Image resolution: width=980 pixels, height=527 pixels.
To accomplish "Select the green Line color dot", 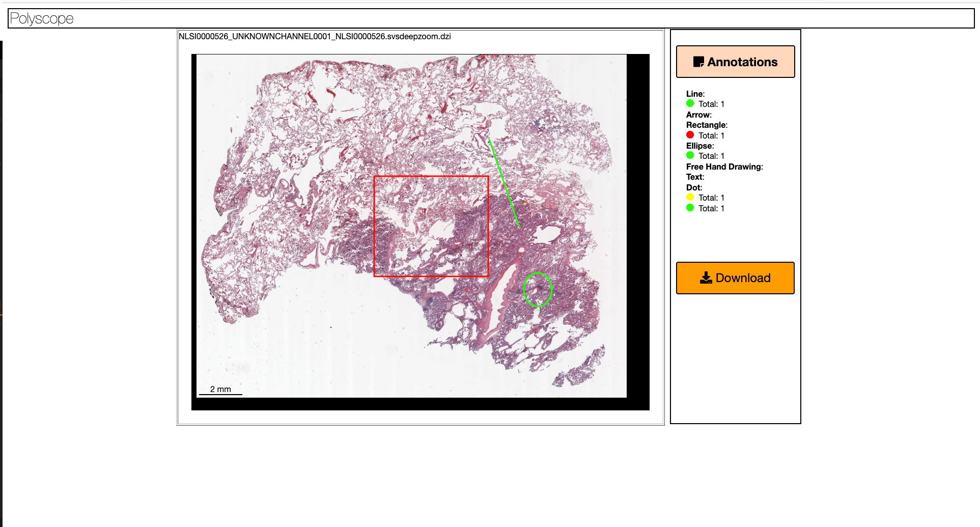I will [x=690, y=103].
